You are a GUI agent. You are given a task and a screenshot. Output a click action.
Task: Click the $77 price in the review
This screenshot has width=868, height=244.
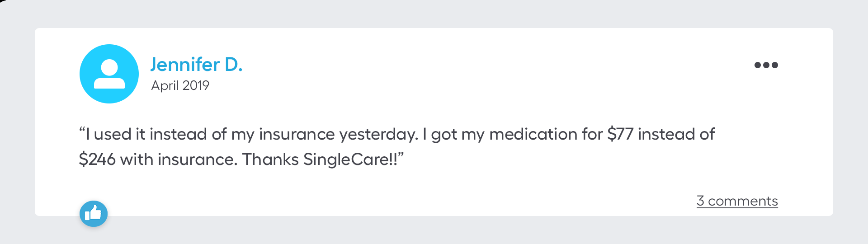point(620,134)
